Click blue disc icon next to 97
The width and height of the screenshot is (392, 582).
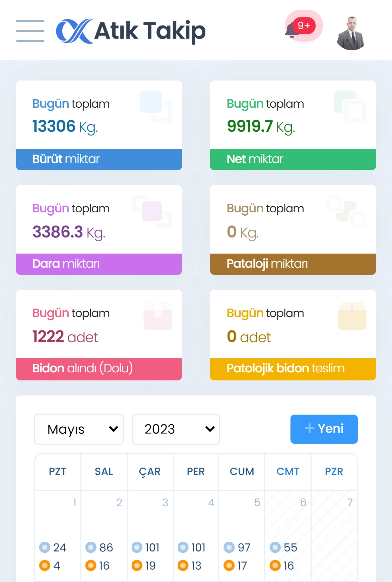coord(229,547)
